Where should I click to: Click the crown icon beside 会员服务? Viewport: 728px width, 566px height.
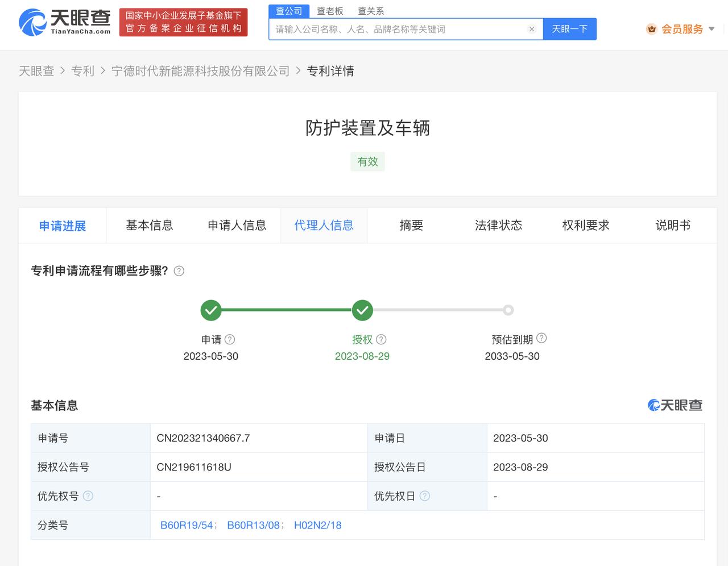651,29
